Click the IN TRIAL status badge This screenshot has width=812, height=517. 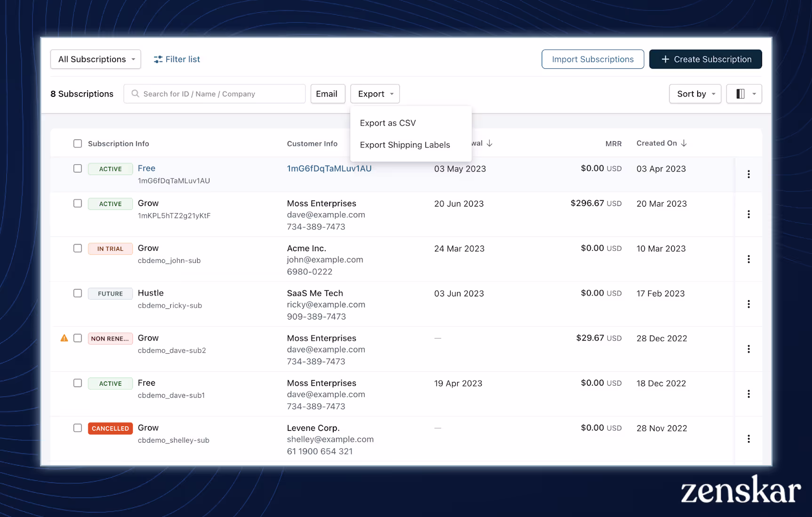[x=110, y=248]
